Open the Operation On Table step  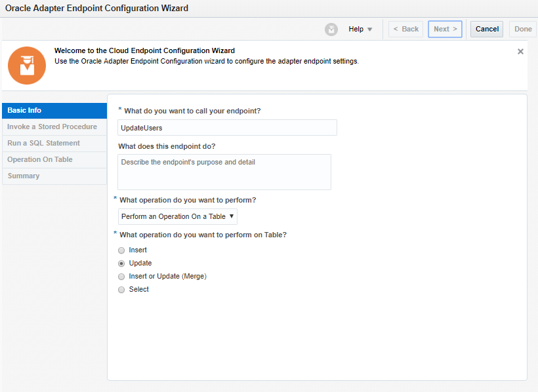coord(54,160)
